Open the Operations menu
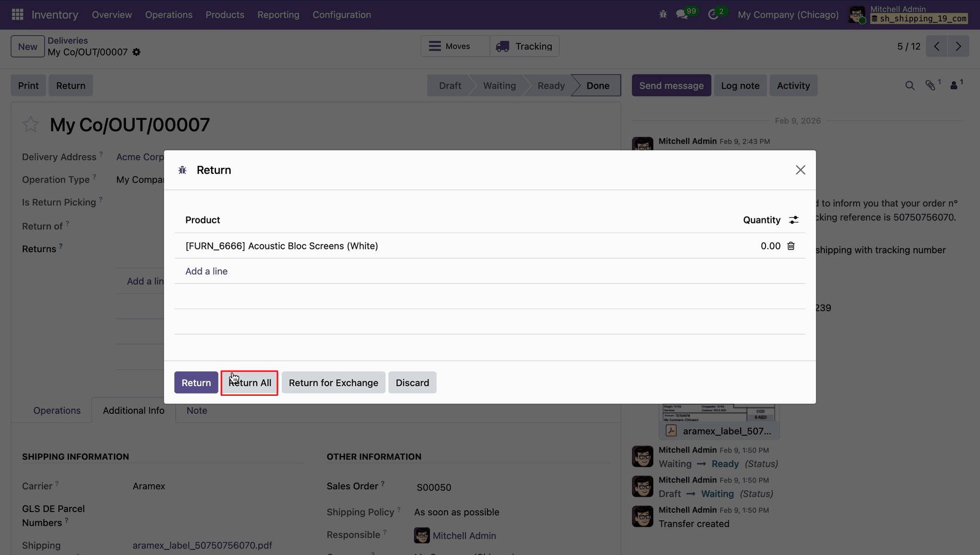The height and width of the screenshot is (555, 980). (168, 15)
